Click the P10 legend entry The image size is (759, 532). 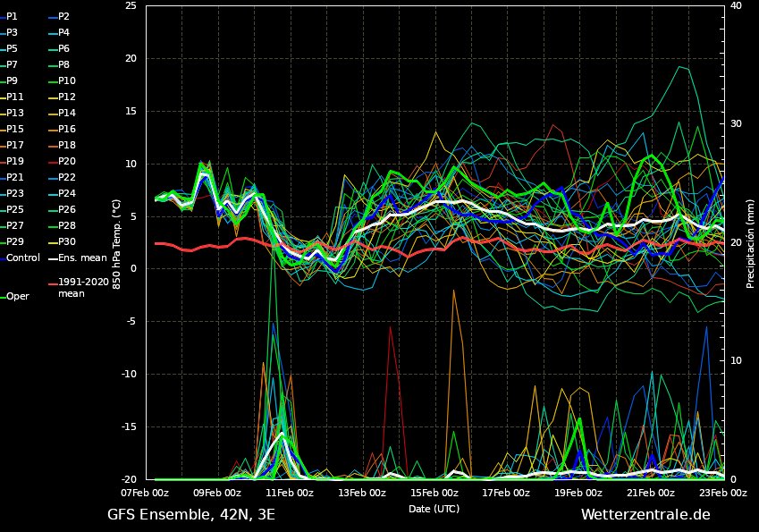[x=62, y=80]
